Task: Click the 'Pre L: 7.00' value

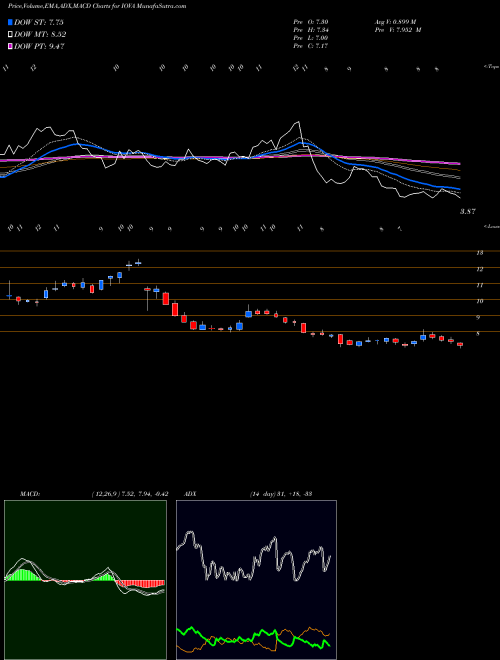Action: pos(311,38)
